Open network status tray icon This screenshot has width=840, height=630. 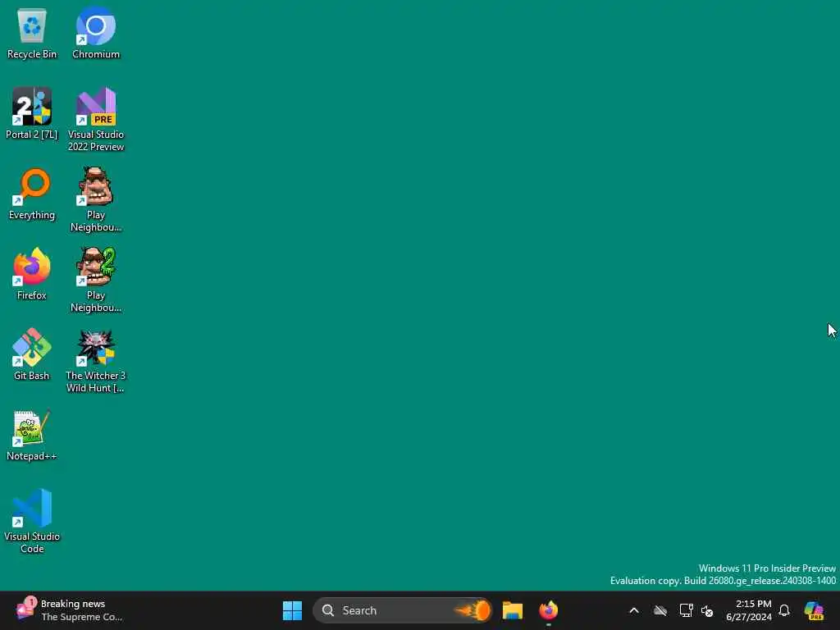687,610
